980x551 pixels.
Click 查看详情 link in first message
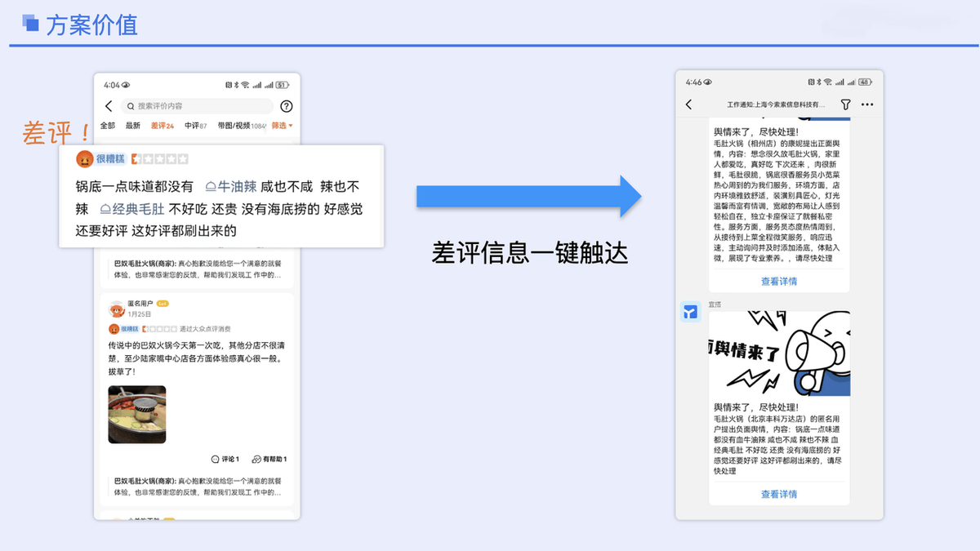pos(778,282)
